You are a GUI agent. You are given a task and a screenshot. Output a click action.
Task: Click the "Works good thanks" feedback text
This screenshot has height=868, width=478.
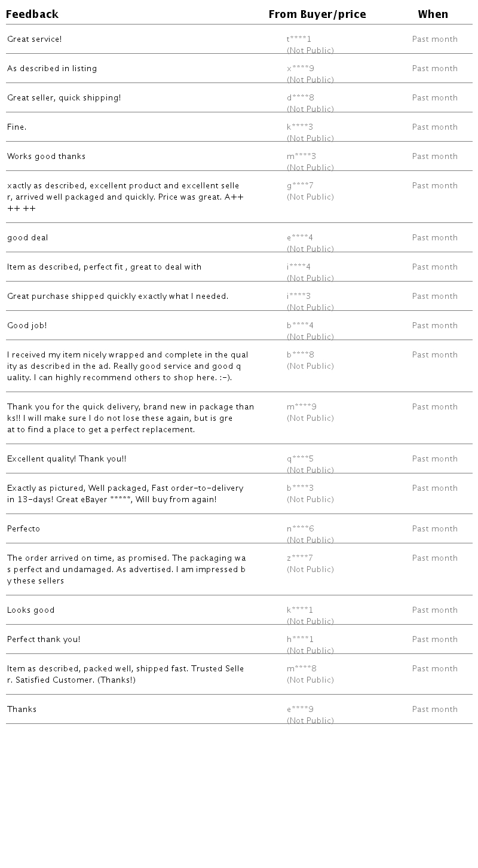click(x=47, y=157)
